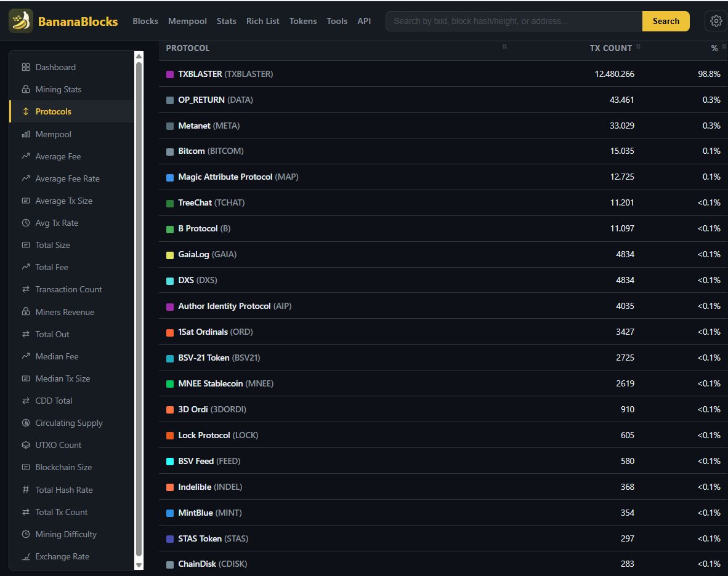Open the Tokens menu in top navigation
Viewport: 728px width, 576px height.
click(303, 21)
